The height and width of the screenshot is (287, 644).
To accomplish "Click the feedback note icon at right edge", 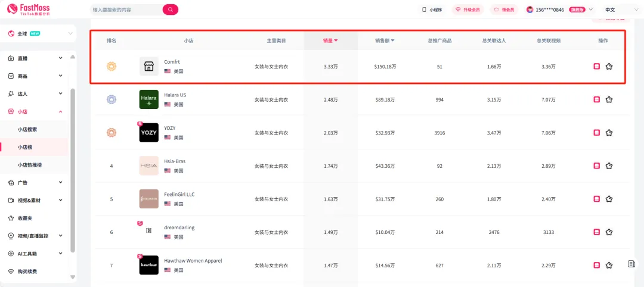I will [x=631, y=264].
